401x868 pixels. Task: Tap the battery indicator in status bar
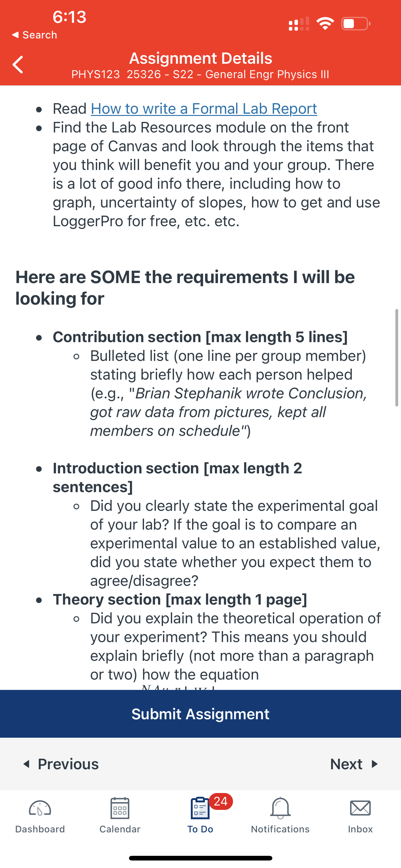tap(356, 23)
